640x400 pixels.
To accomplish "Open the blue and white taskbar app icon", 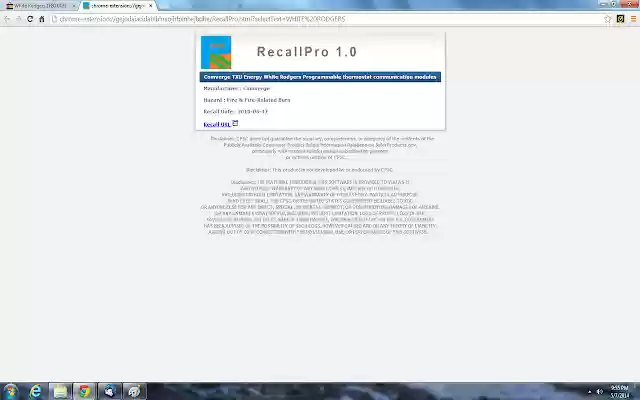I will click(109, 391).
